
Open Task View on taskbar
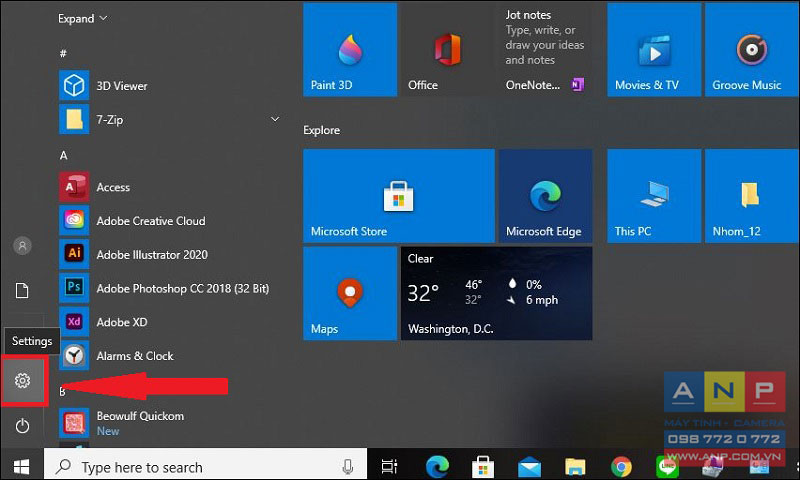(389, 466)
